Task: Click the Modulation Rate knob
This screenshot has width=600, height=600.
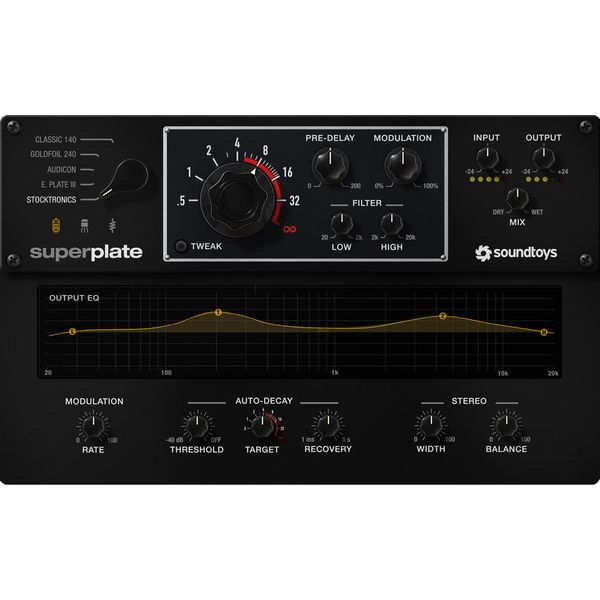Action: 93,426
